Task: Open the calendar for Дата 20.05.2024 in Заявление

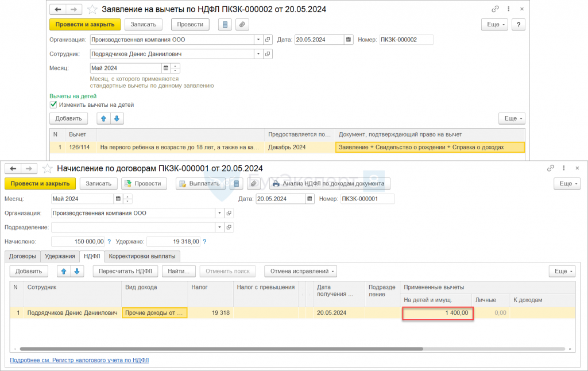Action: 349,40
